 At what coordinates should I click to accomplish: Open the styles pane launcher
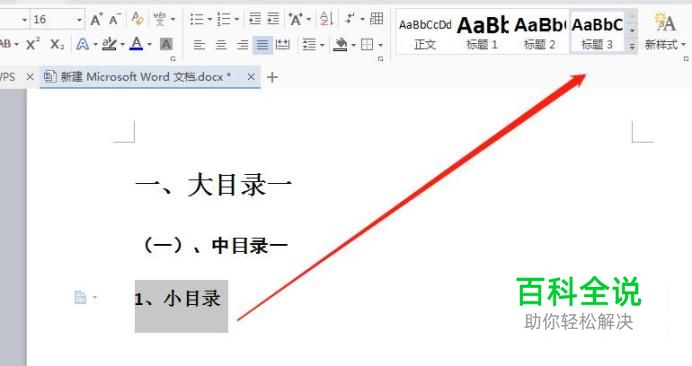pyautogui.click(x=686, y=58)
